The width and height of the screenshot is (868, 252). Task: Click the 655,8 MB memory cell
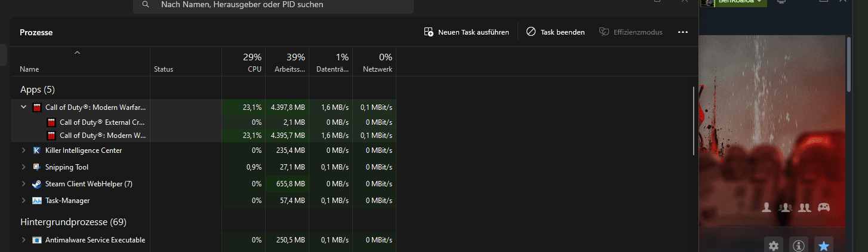[x=288, y=184]
